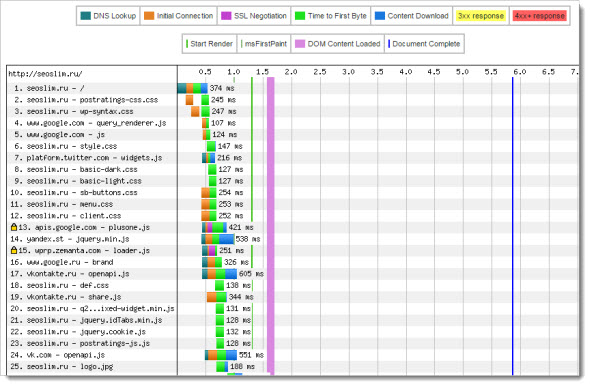Click the 1.0 second mark on time axis
This screenshot has width=590, height=386.
tap(234, 71)
